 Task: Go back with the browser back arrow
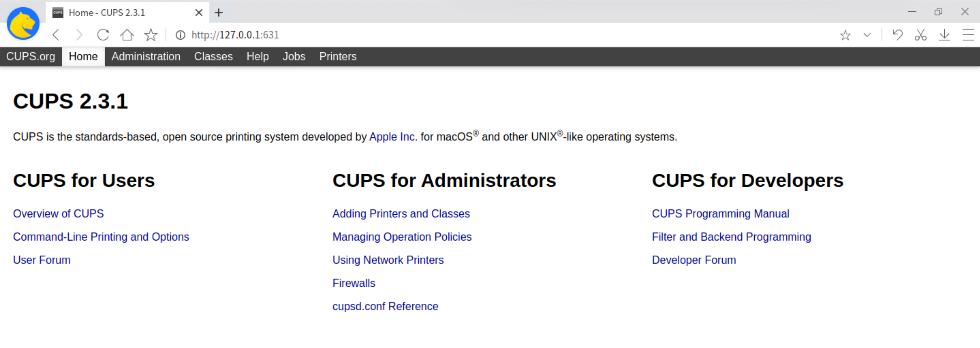[x=56, y=35]
